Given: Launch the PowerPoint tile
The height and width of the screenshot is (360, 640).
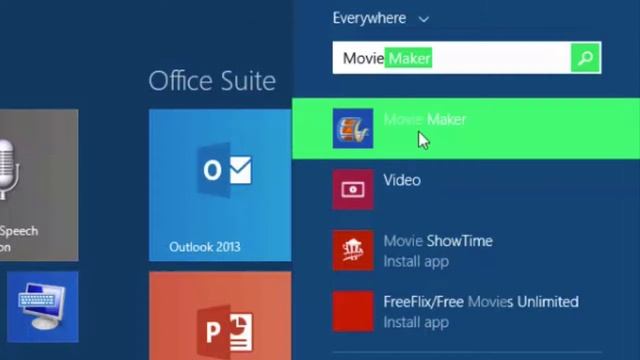Looking at the screenshot, I should pos(220,316).
